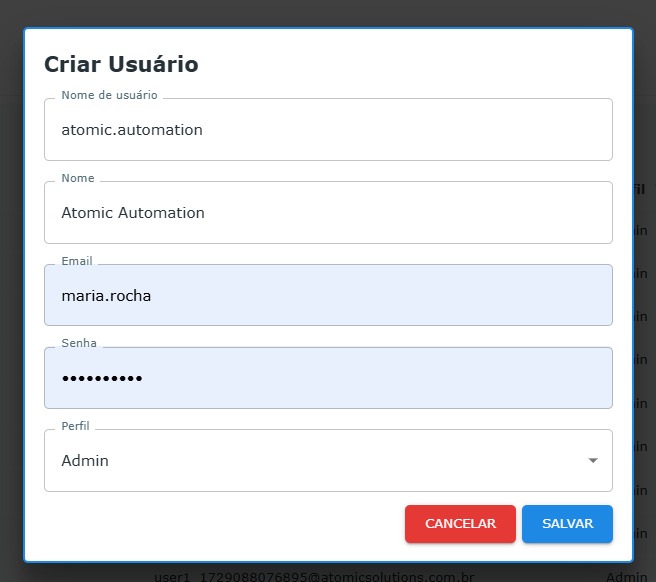Place cursor in maria.rocha text
Viewport: 656px width, 582px height.
pos(106,296)
